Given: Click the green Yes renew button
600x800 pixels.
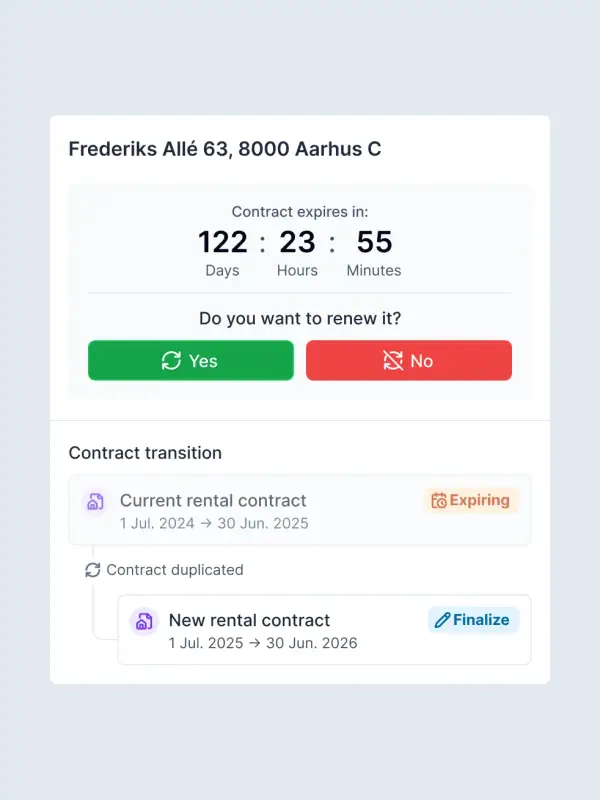Looking at the screenshot, I should [x=190, y=361].
